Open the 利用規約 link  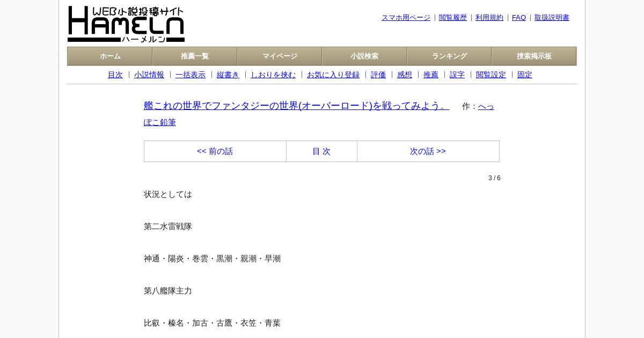(x=489, y=18)
